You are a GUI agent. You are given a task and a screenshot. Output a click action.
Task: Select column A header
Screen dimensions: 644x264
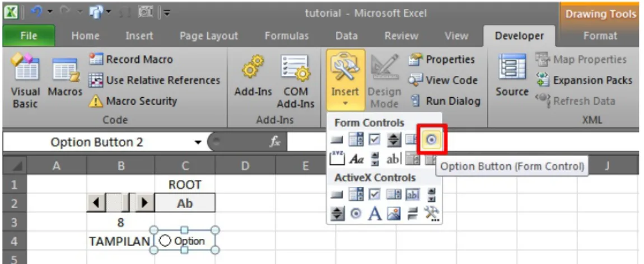pos(57,166)
